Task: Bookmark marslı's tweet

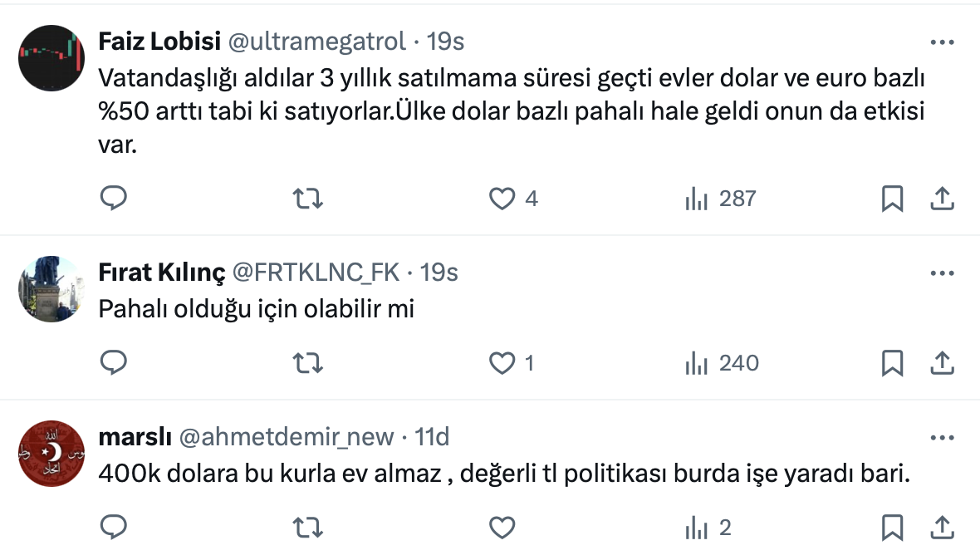Action: (892, 528)
